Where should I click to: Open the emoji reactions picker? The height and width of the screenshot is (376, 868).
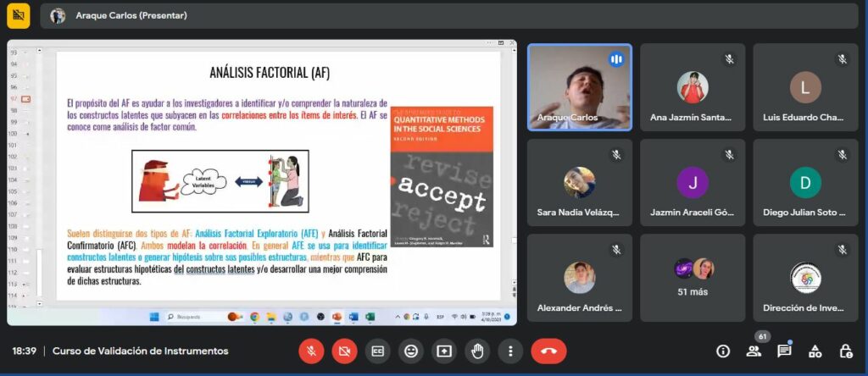click(x=411, y=351)
